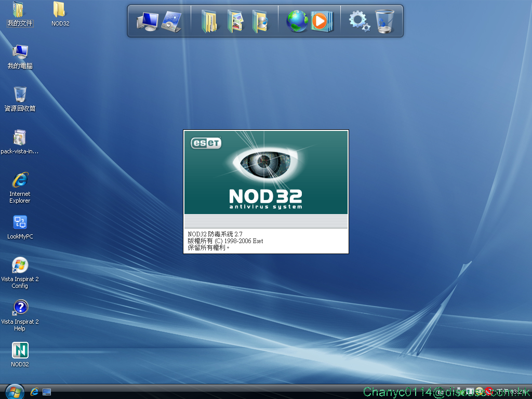Open the music folder icon in the dock
Image resolution: width=532 pixels, height=399 pixels.
260,21
